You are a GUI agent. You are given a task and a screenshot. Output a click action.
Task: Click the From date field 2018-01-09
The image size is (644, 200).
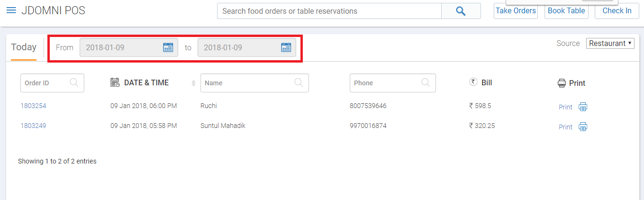tap(129, 47)
